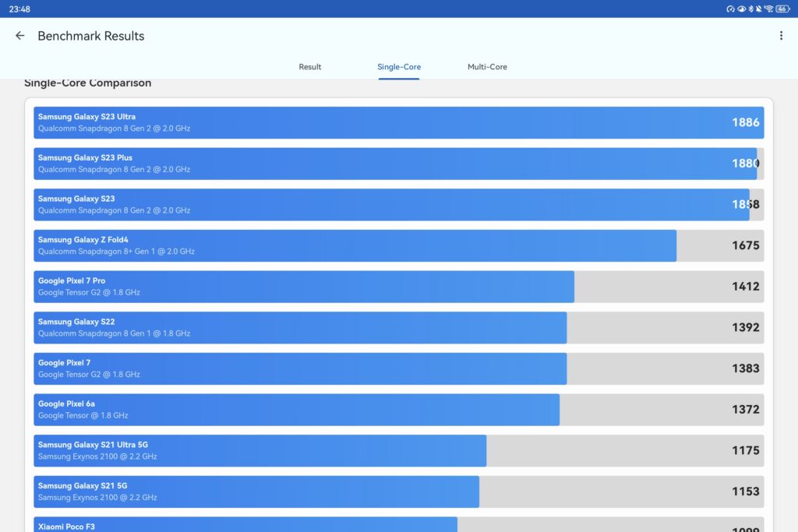Viewport: 798px width, 532px height.
Task: Tap the muted bell notification icon
Action: (759, 9)
